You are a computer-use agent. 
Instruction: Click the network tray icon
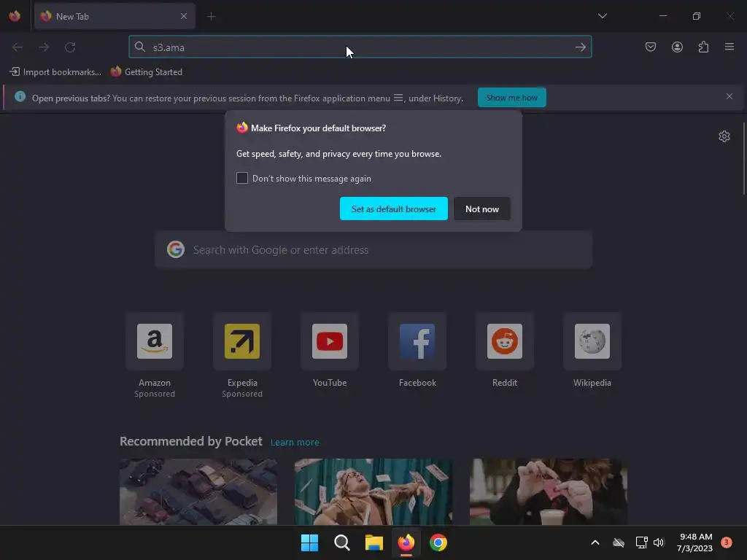641,542
